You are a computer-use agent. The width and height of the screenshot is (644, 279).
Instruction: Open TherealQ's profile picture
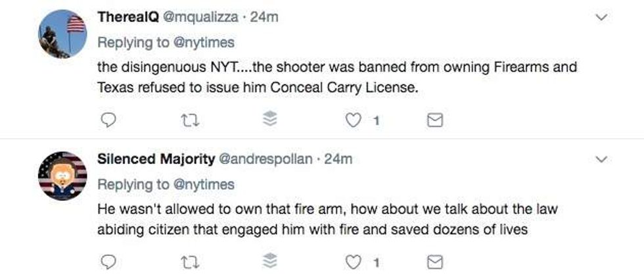pyautogui.click(x=62, y=34)
